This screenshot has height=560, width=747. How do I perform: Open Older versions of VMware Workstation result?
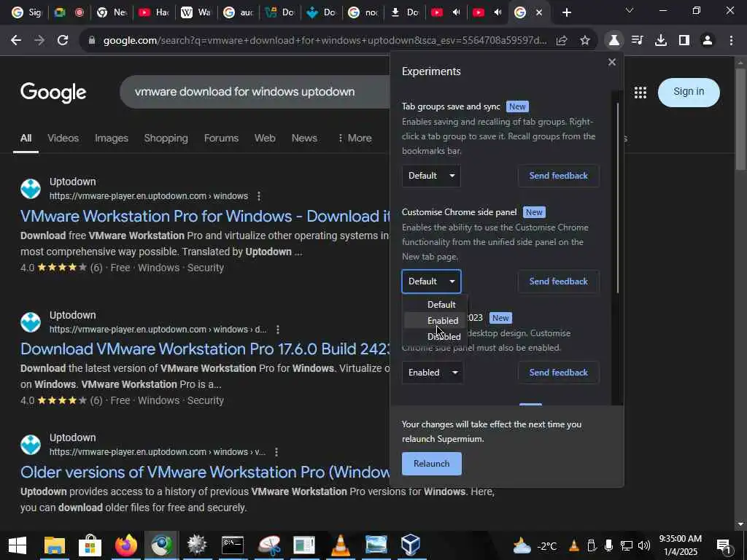tap(205, 472)
